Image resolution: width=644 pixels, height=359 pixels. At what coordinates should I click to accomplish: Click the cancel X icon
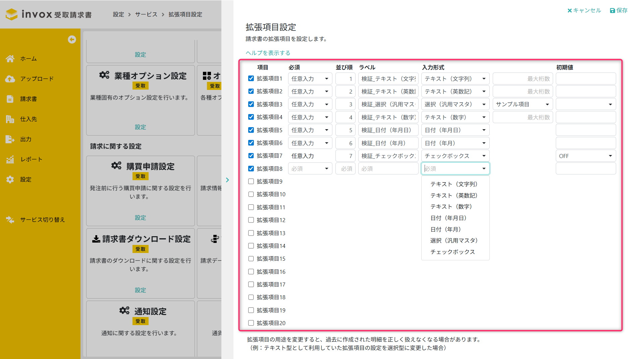[570, 11]
